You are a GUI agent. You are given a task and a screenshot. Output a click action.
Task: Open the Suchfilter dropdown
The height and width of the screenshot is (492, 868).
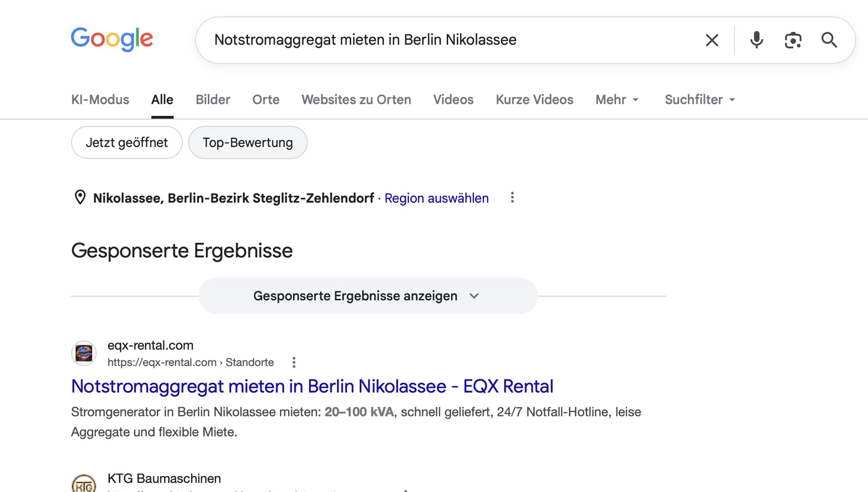pos(700,99)
